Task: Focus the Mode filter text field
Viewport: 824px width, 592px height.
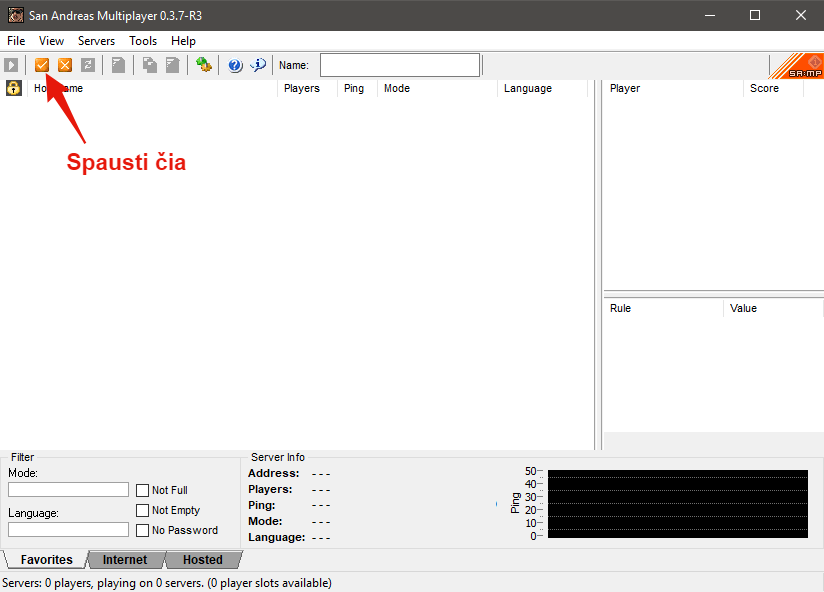Action: pyautogui.click(x=68, y=490)
